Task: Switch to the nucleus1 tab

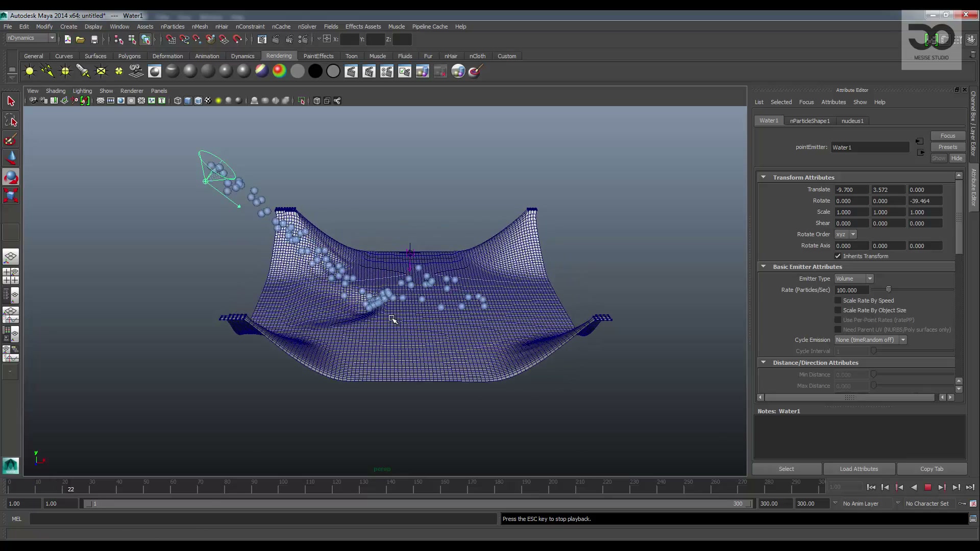Action: [x=852, y=121]
